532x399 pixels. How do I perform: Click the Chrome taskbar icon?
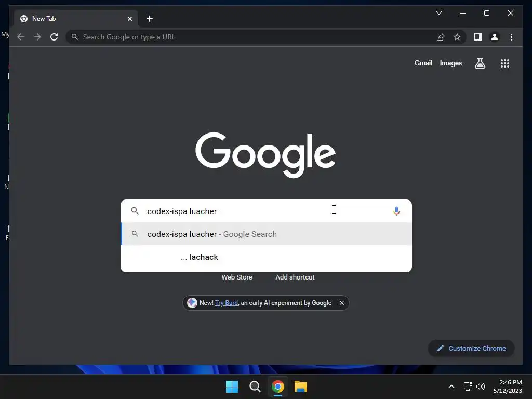pos(277,387)
